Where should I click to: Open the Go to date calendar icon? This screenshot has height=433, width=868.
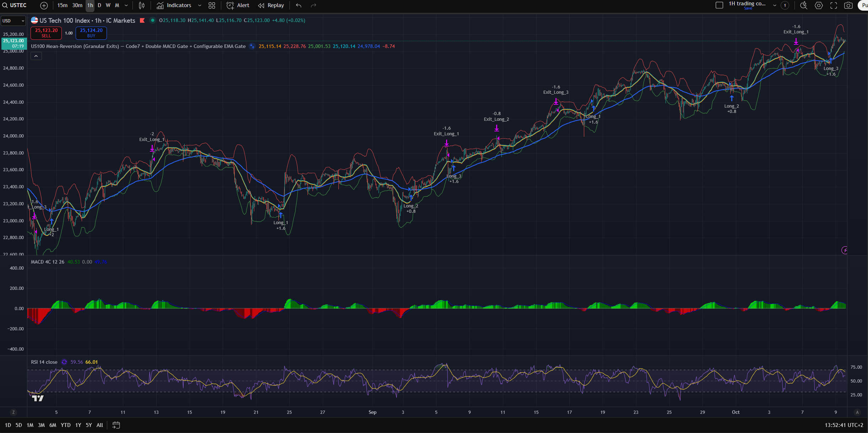pyautogui.click(x=116, y=425)
